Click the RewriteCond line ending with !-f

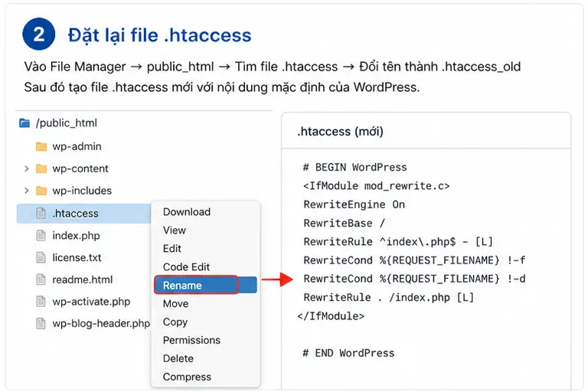pyautogui.click(x=414, y=260)
